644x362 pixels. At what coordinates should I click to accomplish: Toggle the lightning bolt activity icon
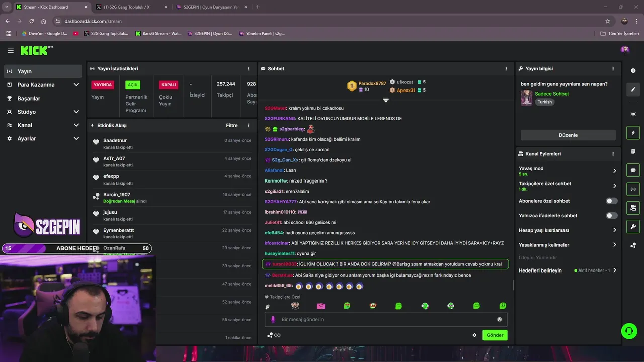point(633,133)
